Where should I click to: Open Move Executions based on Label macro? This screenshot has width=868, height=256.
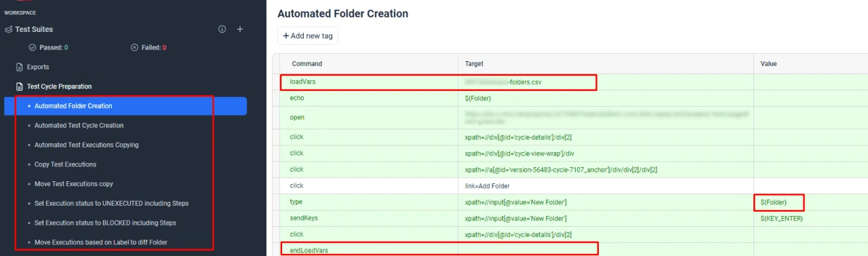click(x=101, y=242)
